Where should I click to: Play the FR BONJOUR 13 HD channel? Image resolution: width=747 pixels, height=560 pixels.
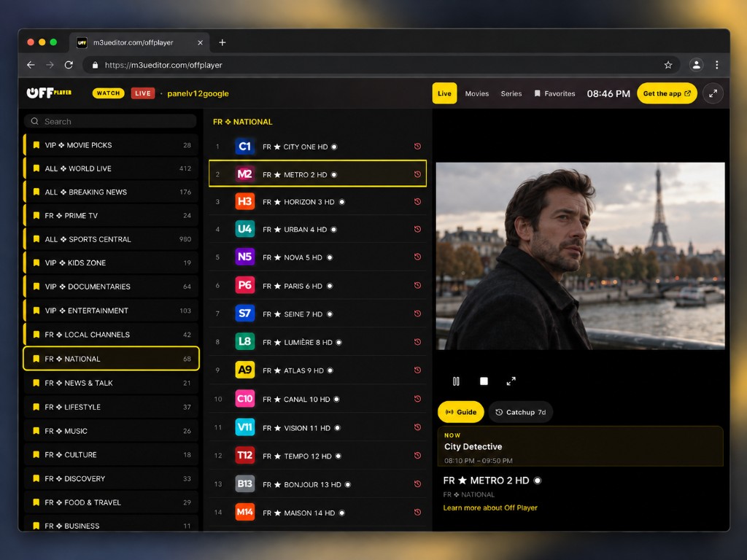tap(317, 484)
